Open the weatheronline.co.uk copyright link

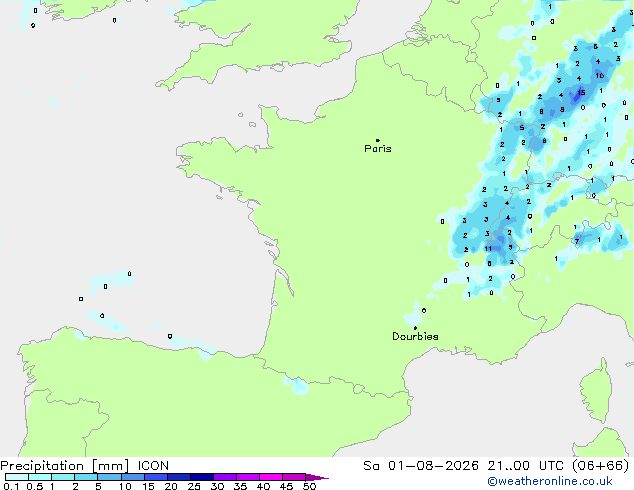[550, 481]
